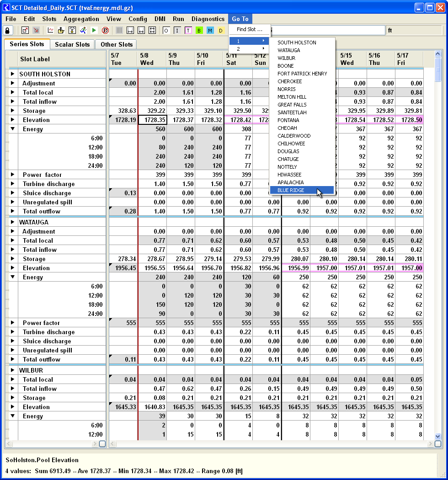Screen dimensions: 448x480
Task: Expand the WATAUGA group row
Action: [12, 222]
